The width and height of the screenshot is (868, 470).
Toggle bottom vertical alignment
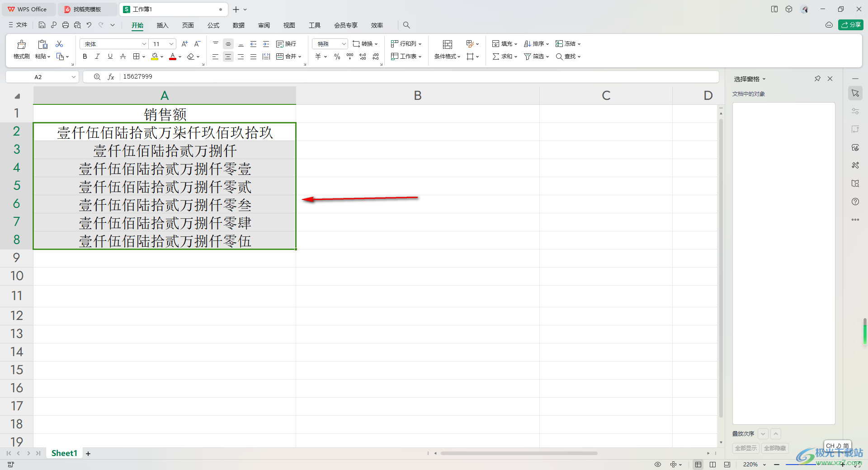(241, 44)
